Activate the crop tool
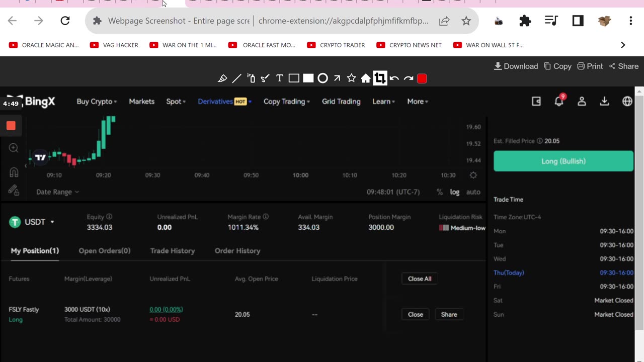The image size is (644, 362). coord(380,78)
